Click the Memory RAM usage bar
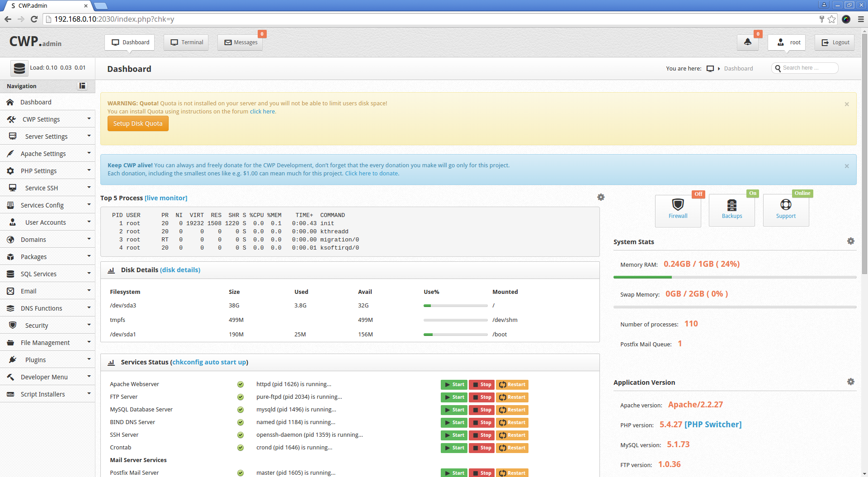Screen dimensions: 868x477 [x=735, y=277]
